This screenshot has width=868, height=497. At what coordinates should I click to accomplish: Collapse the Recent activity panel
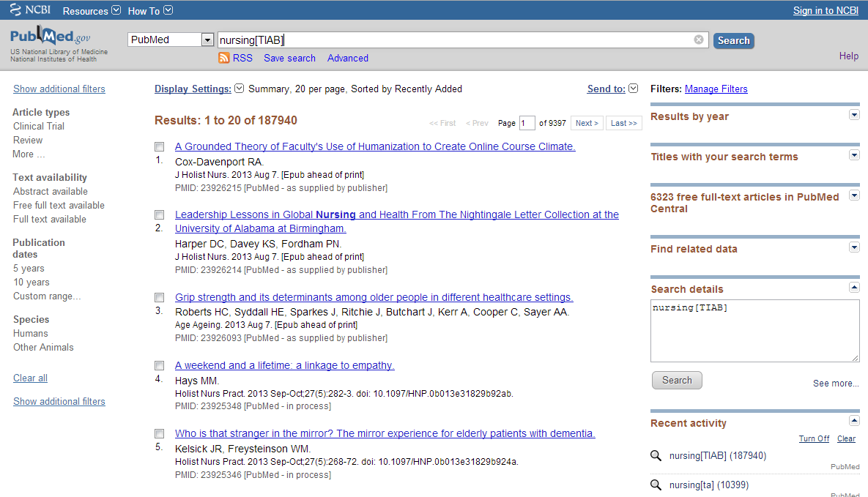854,421
